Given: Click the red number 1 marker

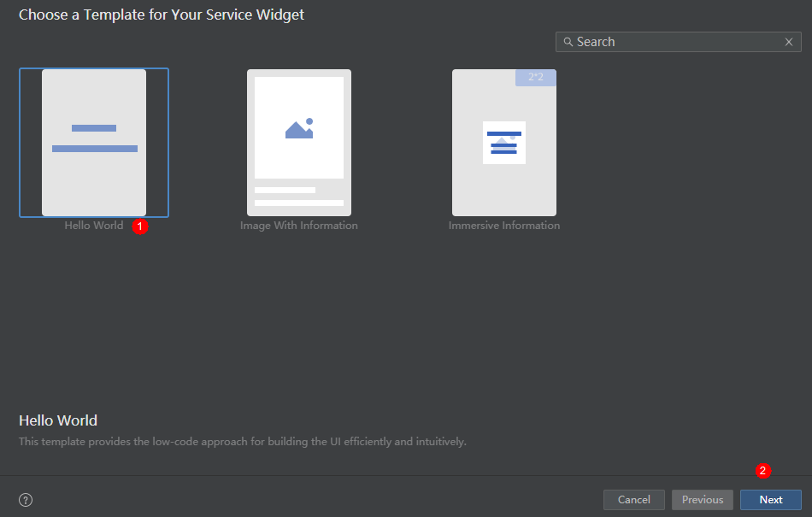Looking at the screenshot, I should 141,226.
